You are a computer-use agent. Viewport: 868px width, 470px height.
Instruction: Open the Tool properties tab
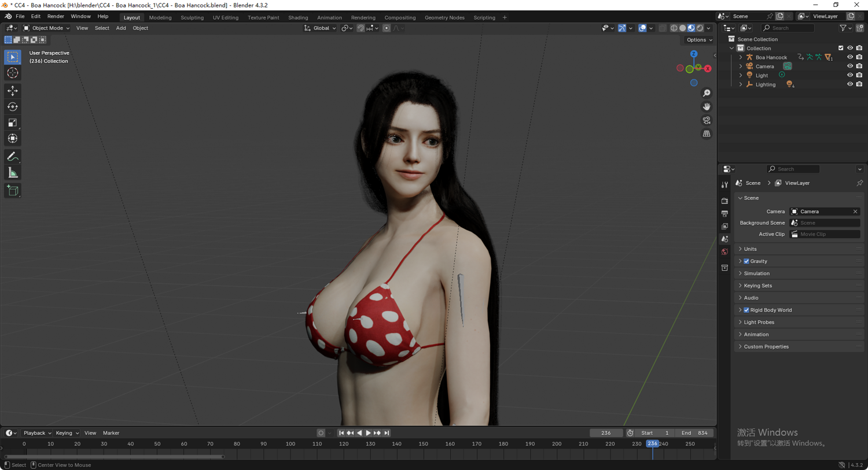724,185
